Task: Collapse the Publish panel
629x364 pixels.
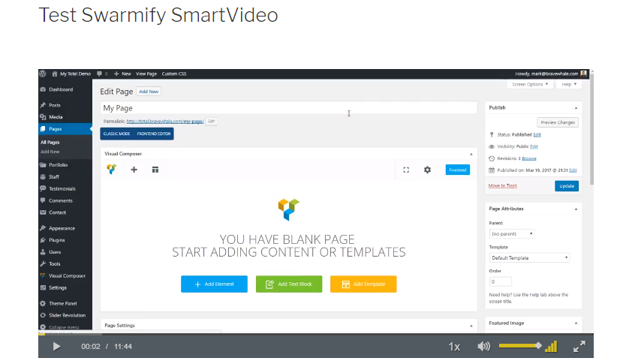Action: (x=576, y=108)
